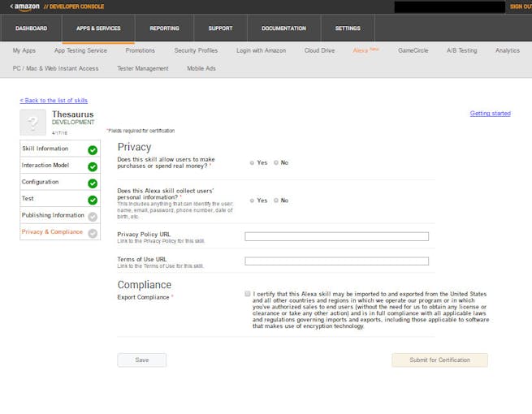Open Cloud Drive section
Viewport: 532px width, 414px height.
[x=320, y=50]
